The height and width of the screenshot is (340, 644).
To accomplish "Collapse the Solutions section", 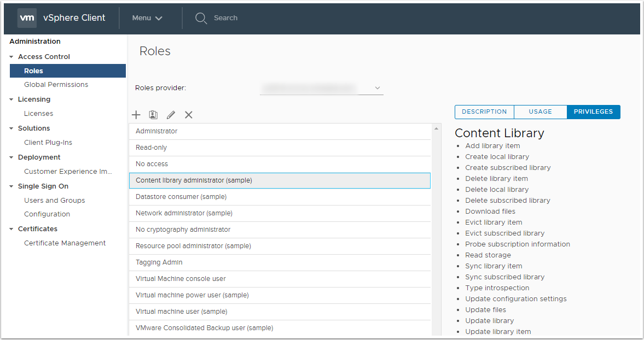I will (x=11, y=129).
